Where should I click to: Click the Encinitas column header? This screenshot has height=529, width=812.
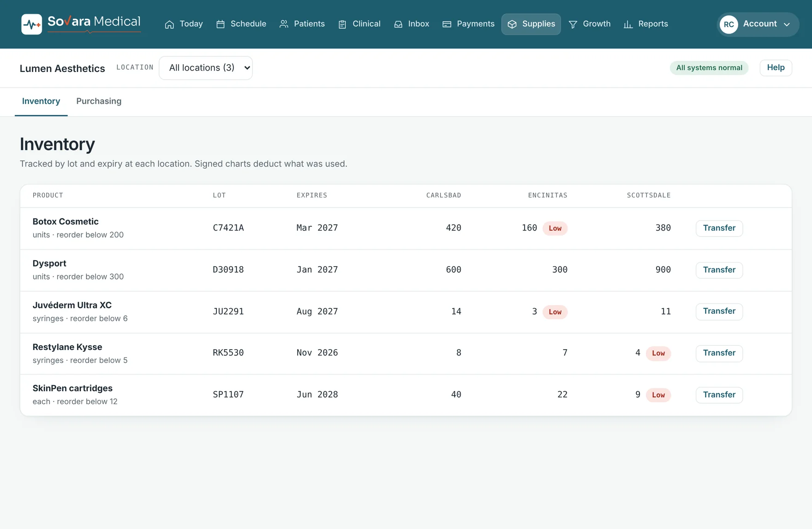click(x=548, y=196)
